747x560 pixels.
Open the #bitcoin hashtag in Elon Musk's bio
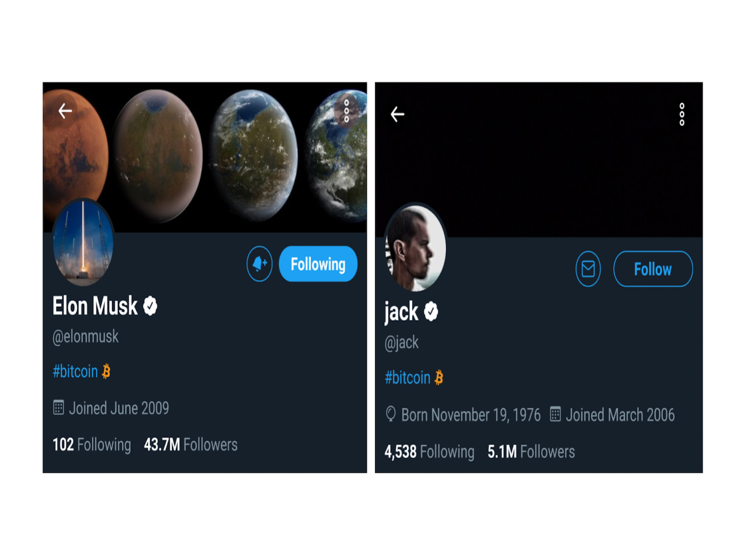[x=75, y=371]
